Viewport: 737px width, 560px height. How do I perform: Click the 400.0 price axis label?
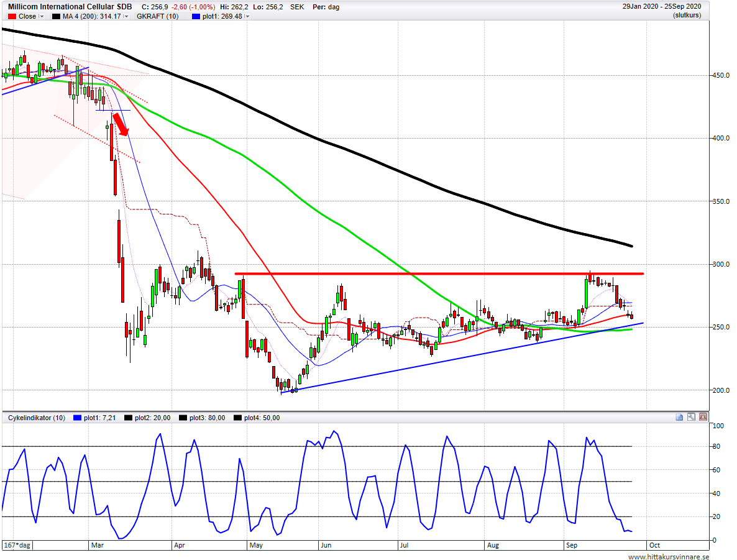pos(721,138)
